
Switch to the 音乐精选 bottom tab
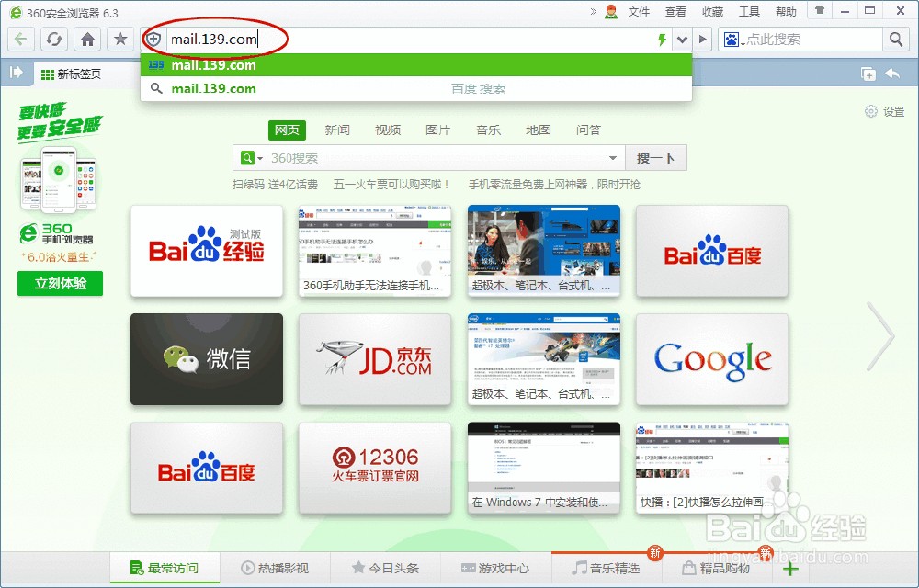(606, 568)
